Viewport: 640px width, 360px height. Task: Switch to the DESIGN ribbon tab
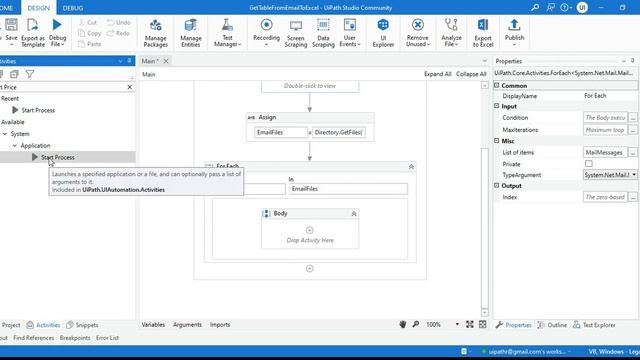[39, 8]
